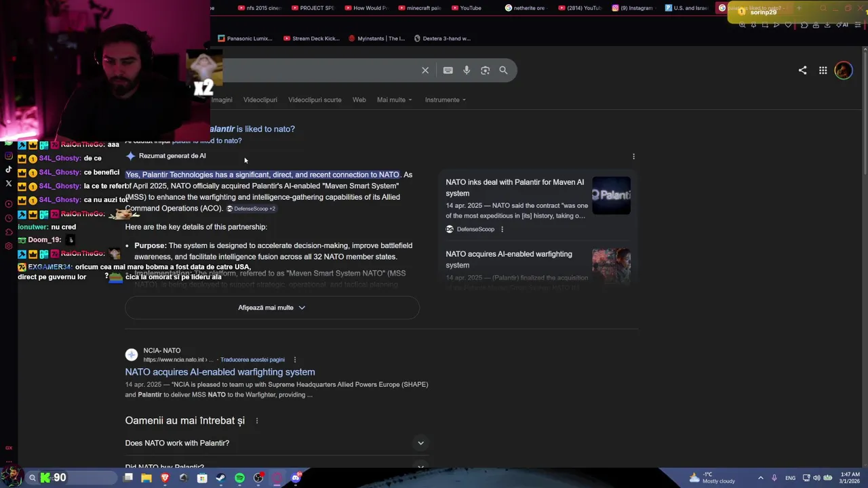Open the NCIA-NATO result options menu
This screenshot has width=868, height=488.
294,359
